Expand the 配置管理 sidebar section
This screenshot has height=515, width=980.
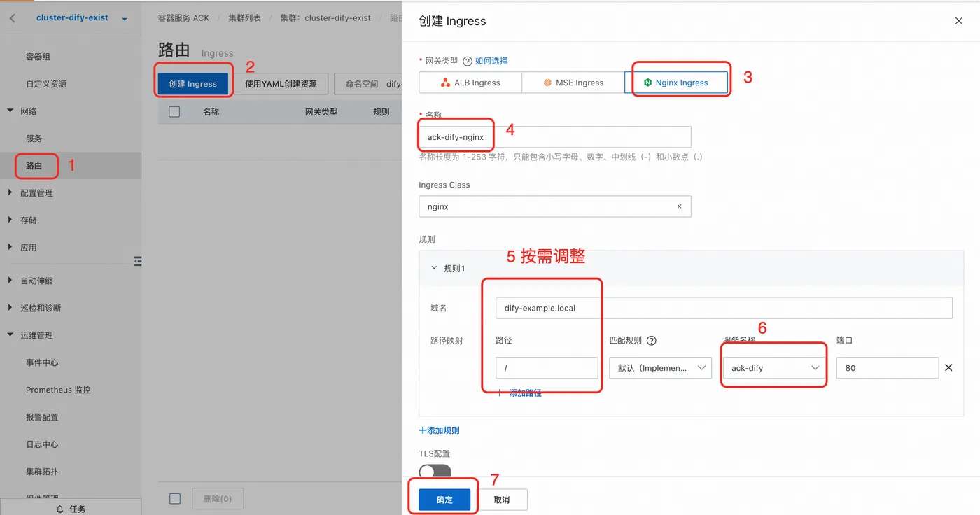(10, 193)
